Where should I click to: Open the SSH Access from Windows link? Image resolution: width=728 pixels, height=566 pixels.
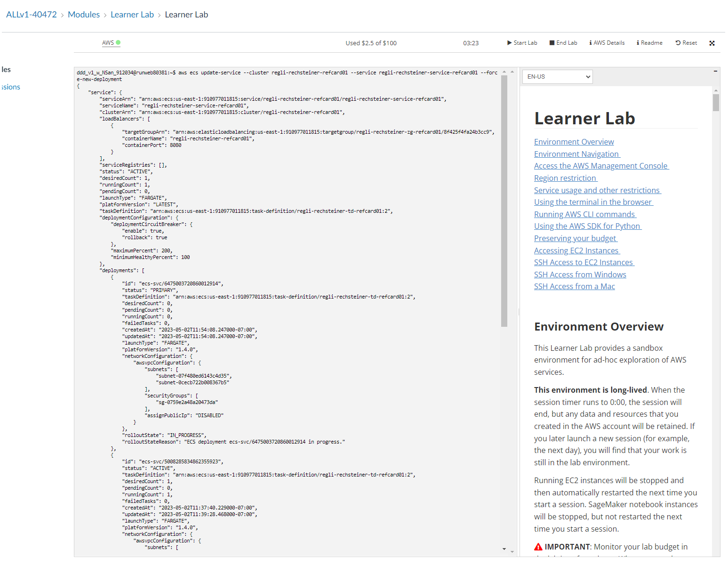click(x=580, y=275)
